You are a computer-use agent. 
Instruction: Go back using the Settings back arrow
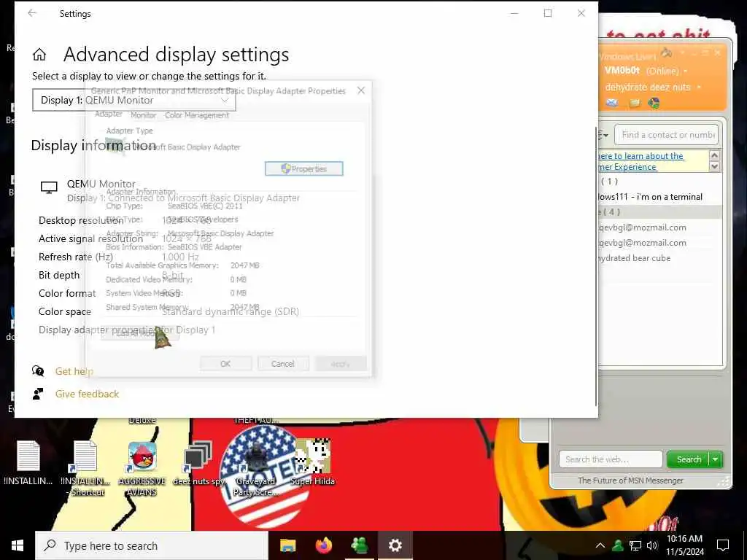coord(32,13)
